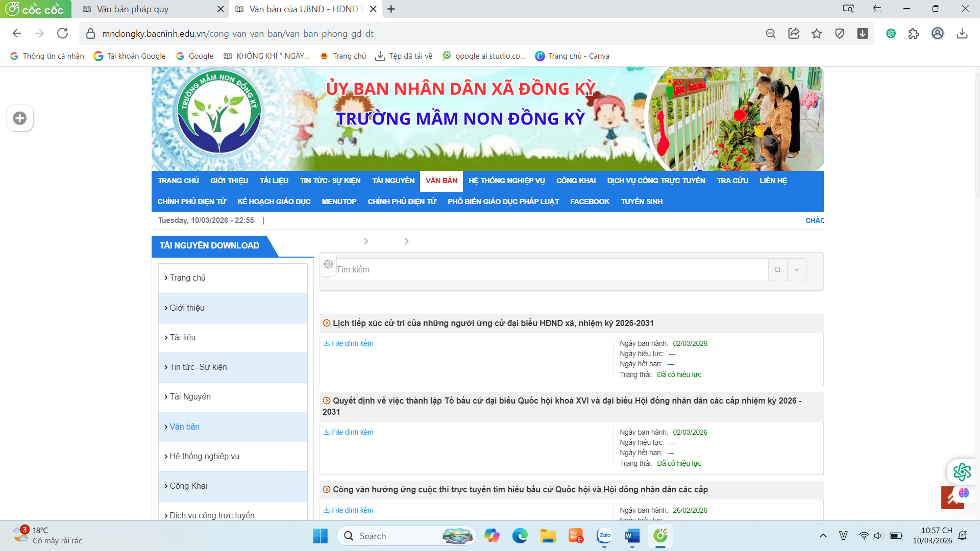This screenshot has height=551, width=980.
Task: Open the settings gear beside search field
Action: coord(328,264)
